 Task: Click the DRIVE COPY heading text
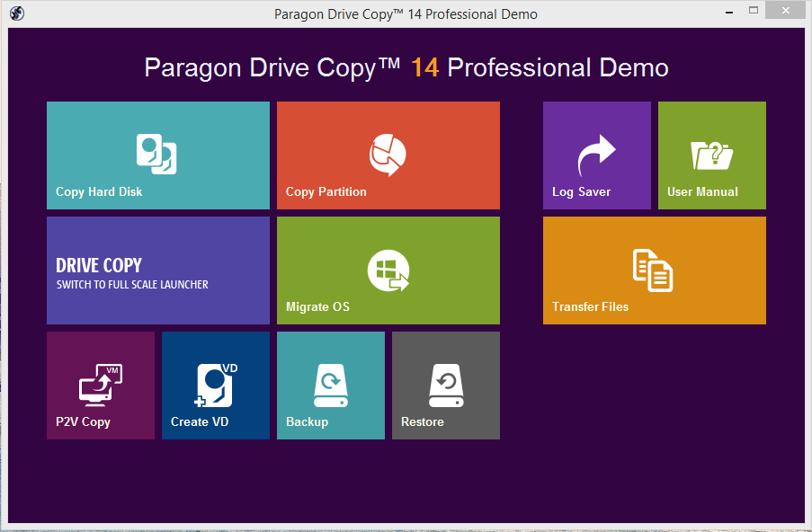coord(98,265)
